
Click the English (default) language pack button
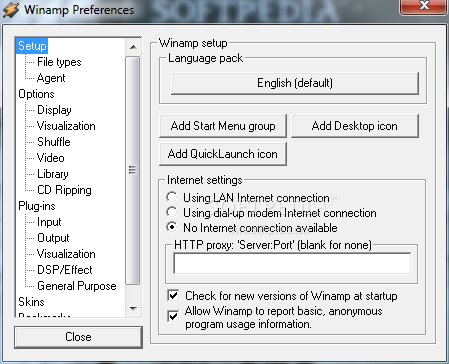click(295, 83)
